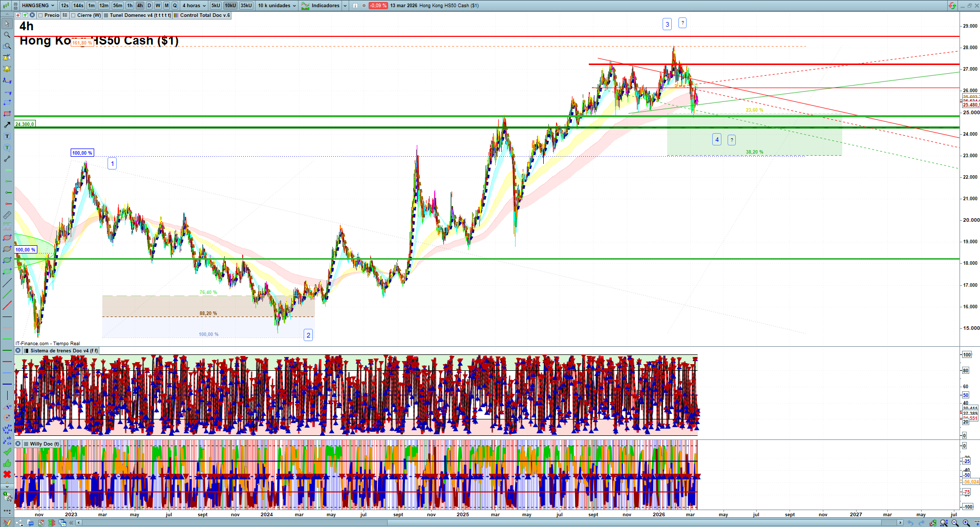Select the 12s timeframe

pos(65,6)
